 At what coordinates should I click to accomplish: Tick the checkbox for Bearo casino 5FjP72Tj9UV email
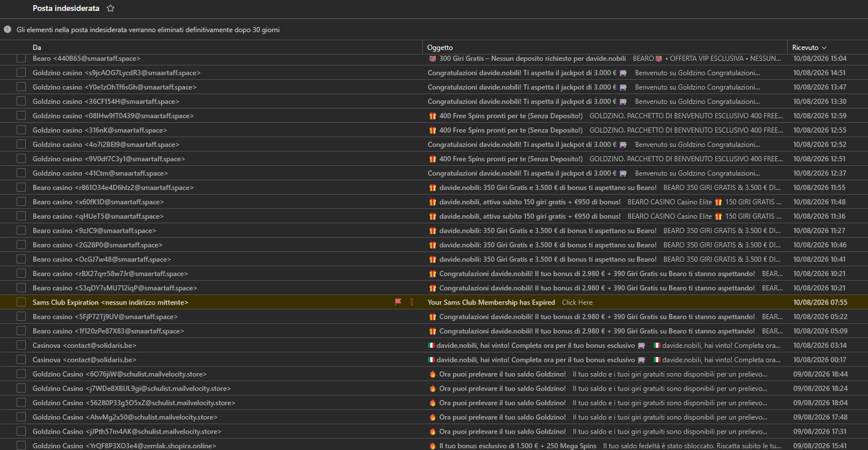pyautogui.click(x=21, y=316)
